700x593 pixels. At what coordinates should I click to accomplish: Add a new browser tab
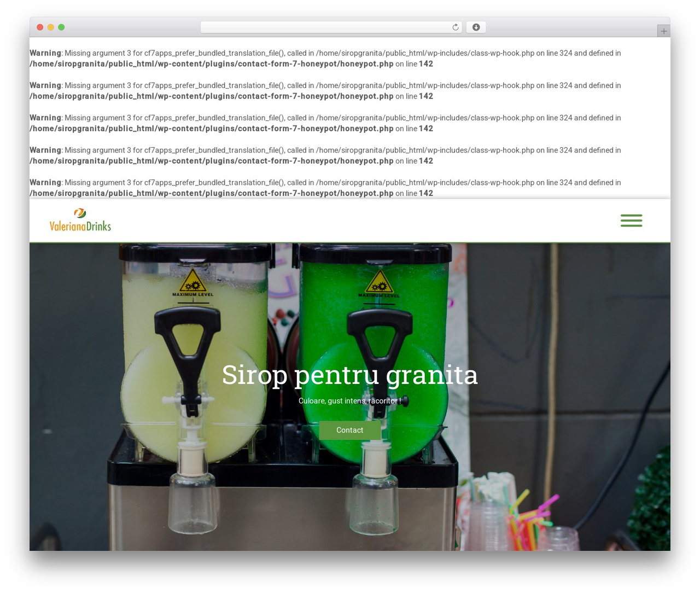point(663,31)
